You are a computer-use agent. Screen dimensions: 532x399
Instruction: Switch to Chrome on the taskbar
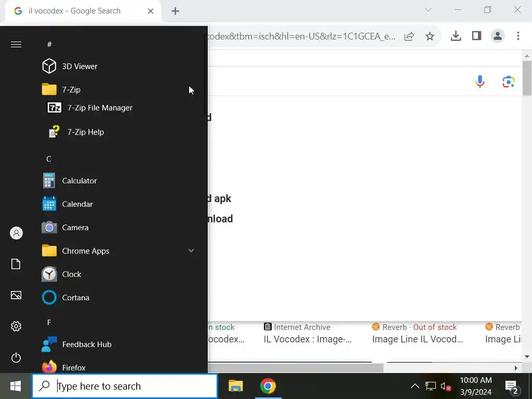coord(268,386)
